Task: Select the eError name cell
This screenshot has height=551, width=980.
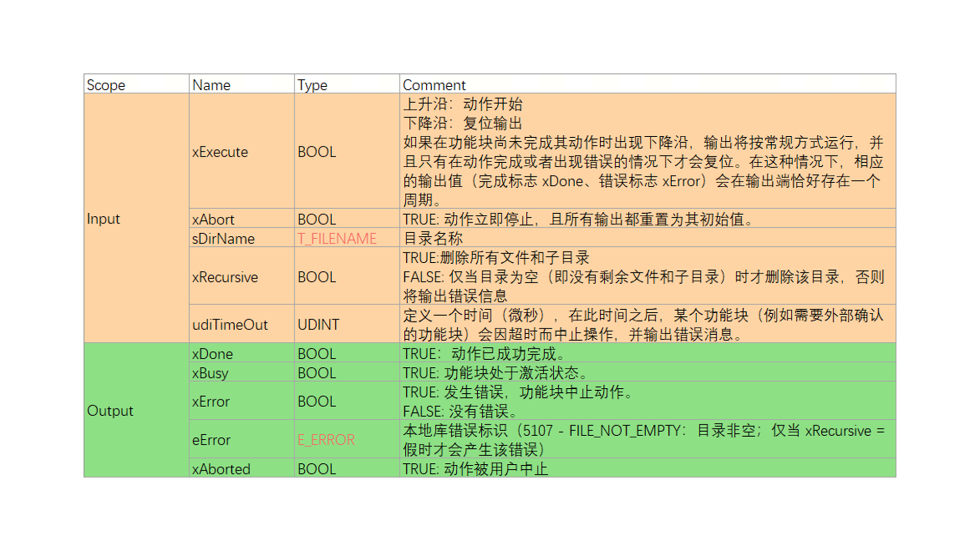Action: (211, 440)
